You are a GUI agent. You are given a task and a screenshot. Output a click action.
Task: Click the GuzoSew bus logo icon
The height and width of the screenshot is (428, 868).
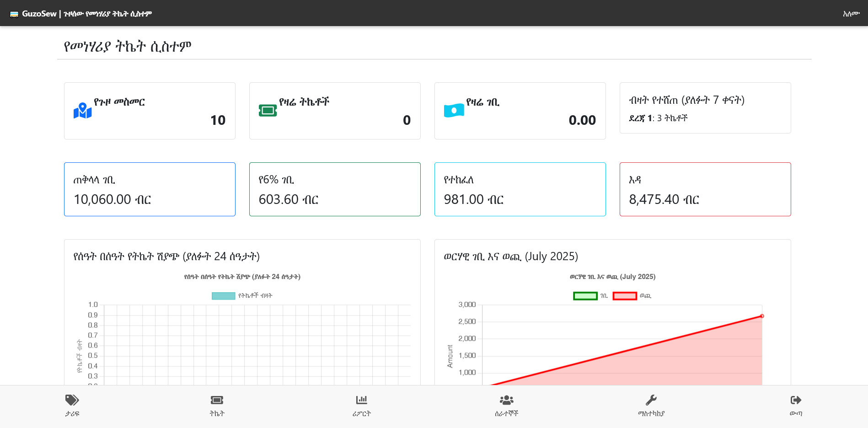coord(14,14)
